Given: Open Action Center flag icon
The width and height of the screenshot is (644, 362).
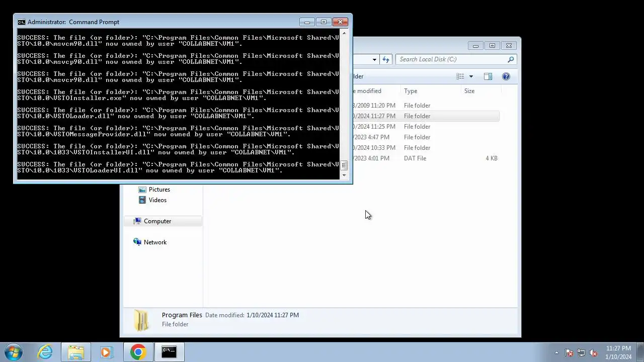Looking at the screenshot, I should (569, 352).
